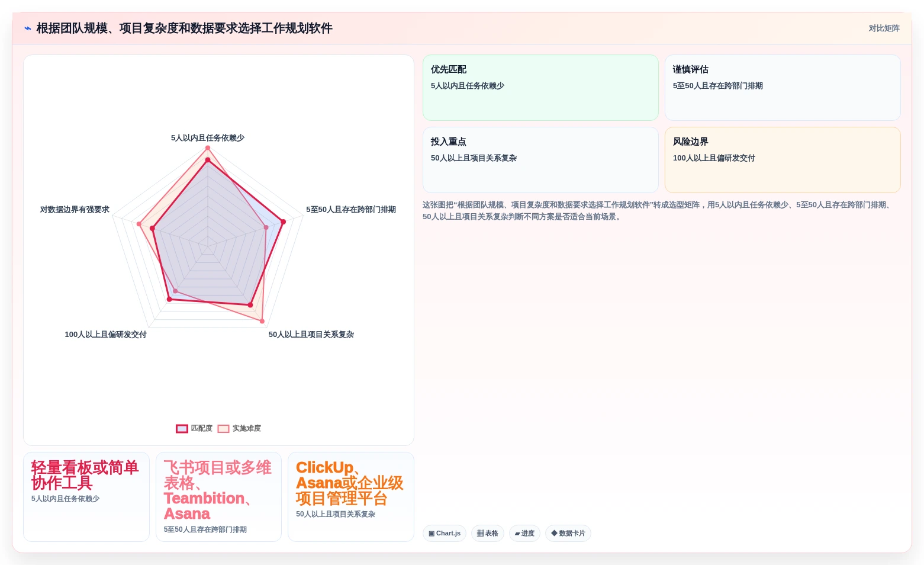Click the blue lightning icon beside the title

[x=28, y=28]
